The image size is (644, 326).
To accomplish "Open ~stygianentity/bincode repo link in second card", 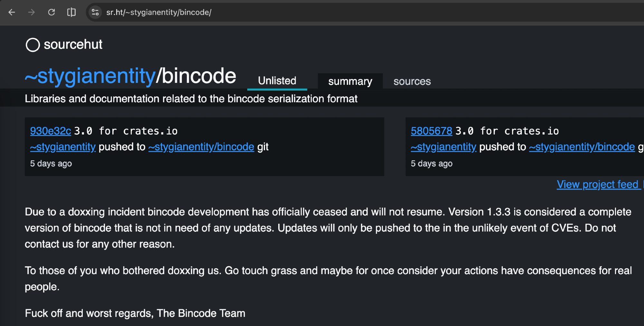I will (582, 147).
